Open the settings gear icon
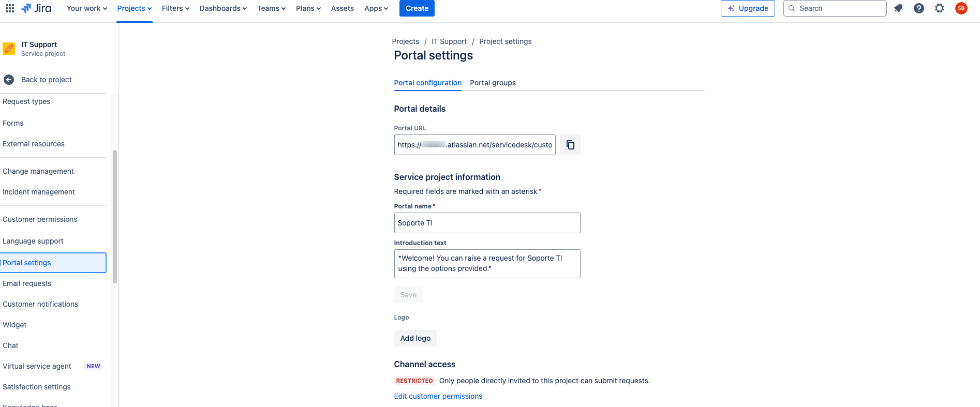 point(940,8)
